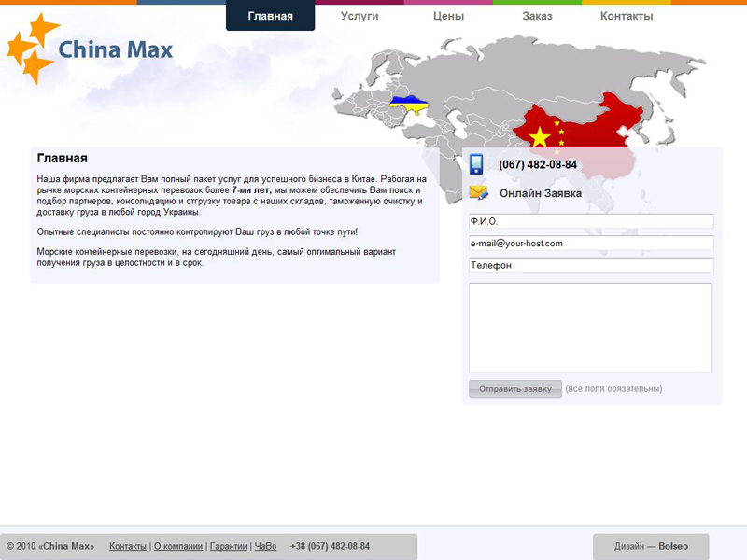Click the China flag map shape

(x=580, y=133)
